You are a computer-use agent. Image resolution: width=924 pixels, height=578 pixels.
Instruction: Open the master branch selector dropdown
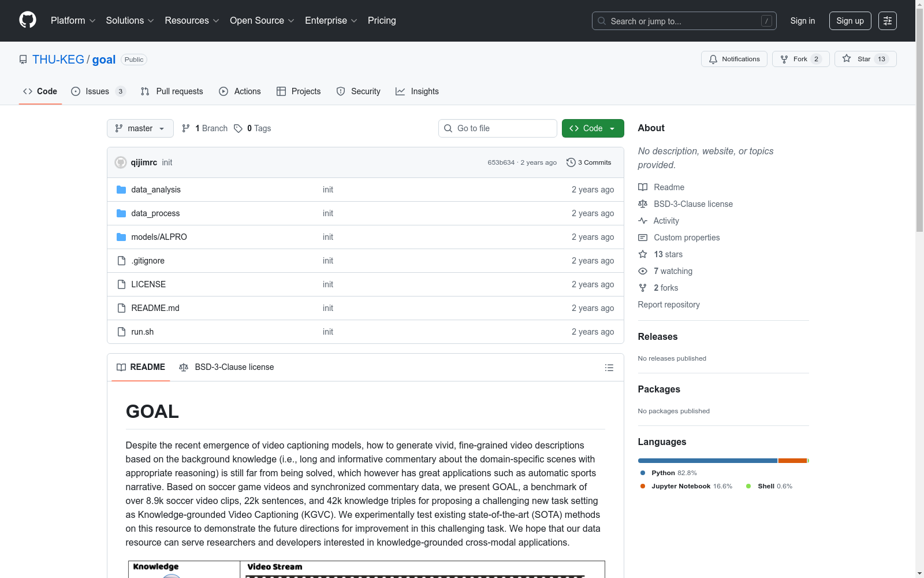tap(140, 128)
